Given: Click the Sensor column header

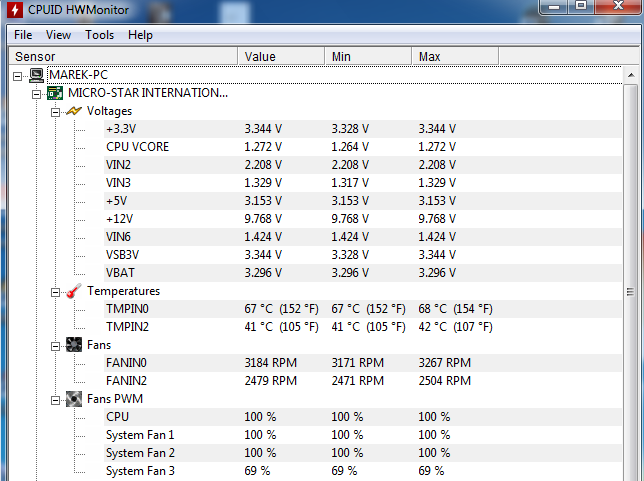Looking at the screenshot, I should click(x=123, y=56).
